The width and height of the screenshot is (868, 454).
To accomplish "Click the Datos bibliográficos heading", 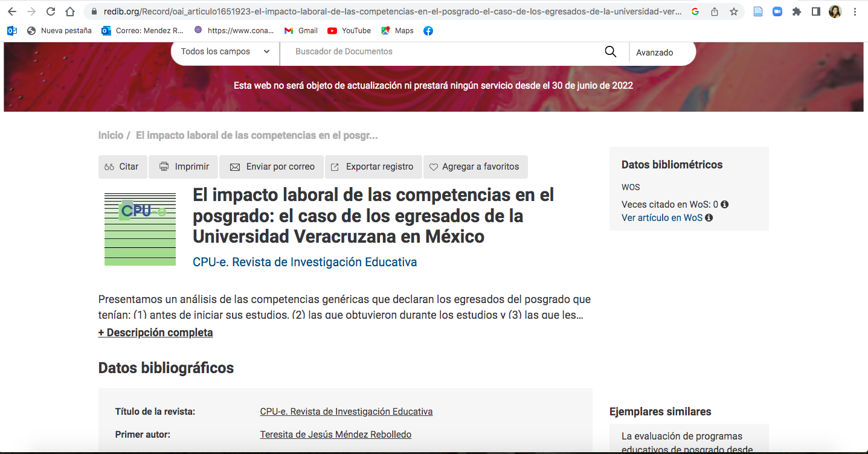I will click(166, 368).
